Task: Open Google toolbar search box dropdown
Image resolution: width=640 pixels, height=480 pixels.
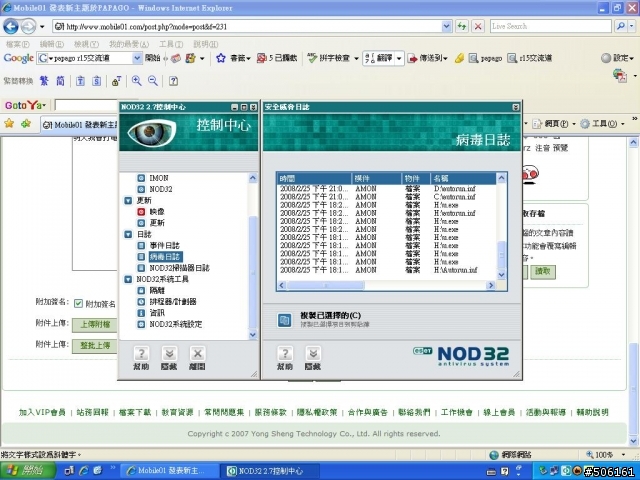Action: point(137,58)
